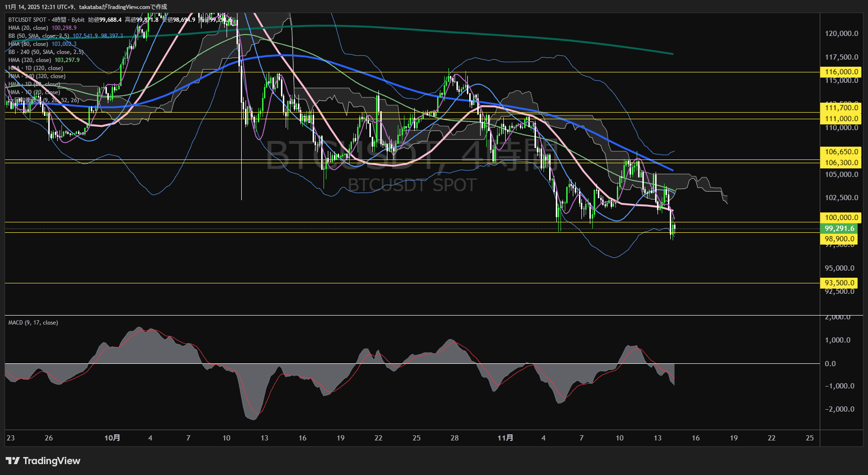Click the green 99,291.6 current price label
The image size is (868, 475).
(x=840, y=229)
